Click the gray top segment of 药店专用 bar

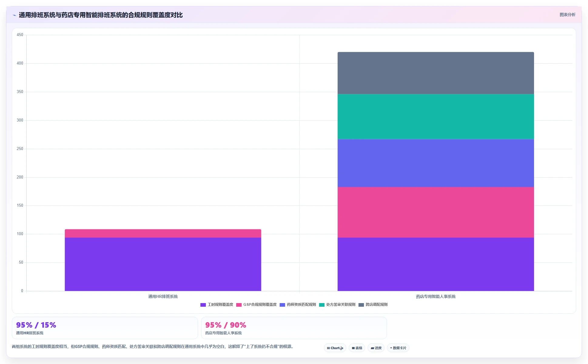436,73
